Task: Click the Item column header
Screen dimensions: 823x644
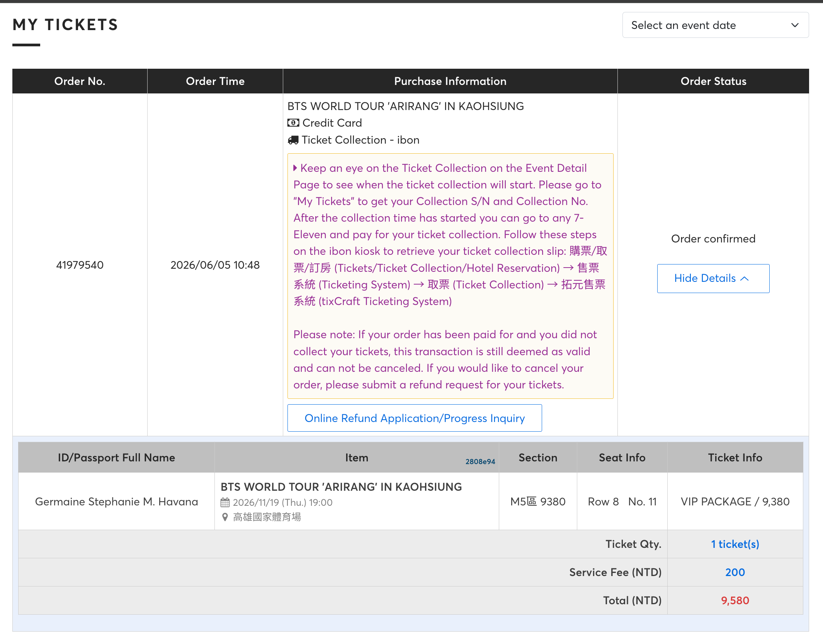Action: click(357, 458)
